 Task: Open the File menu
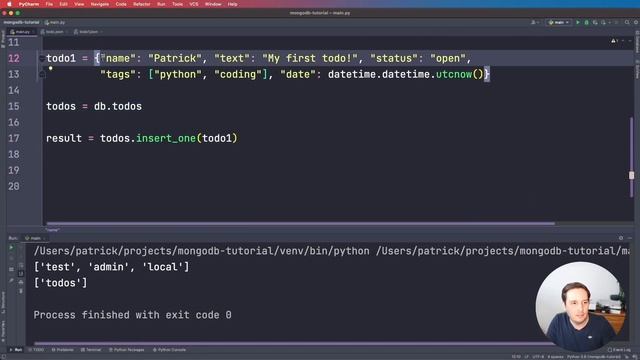point(49,4)
